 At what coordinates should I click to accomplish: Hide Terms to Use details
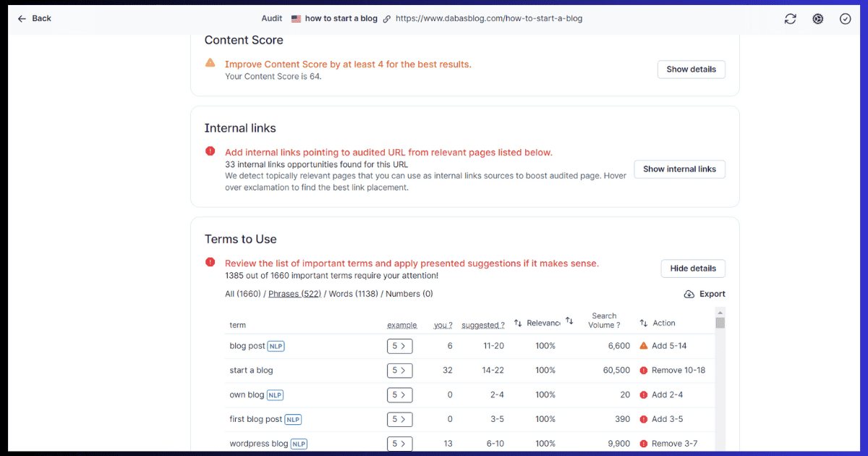coord(692,268)
